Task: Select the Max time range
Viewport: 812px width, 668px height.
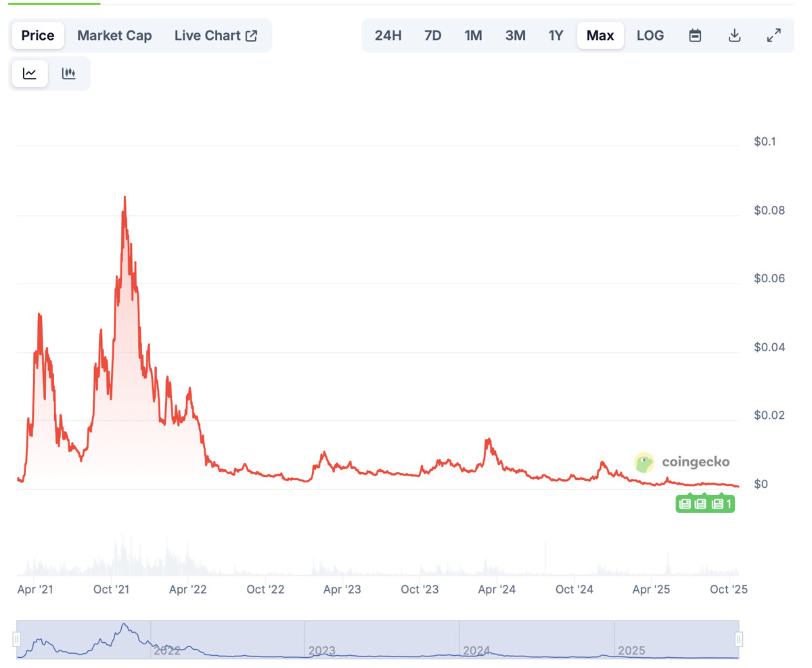Action: (x=600, y=36)
